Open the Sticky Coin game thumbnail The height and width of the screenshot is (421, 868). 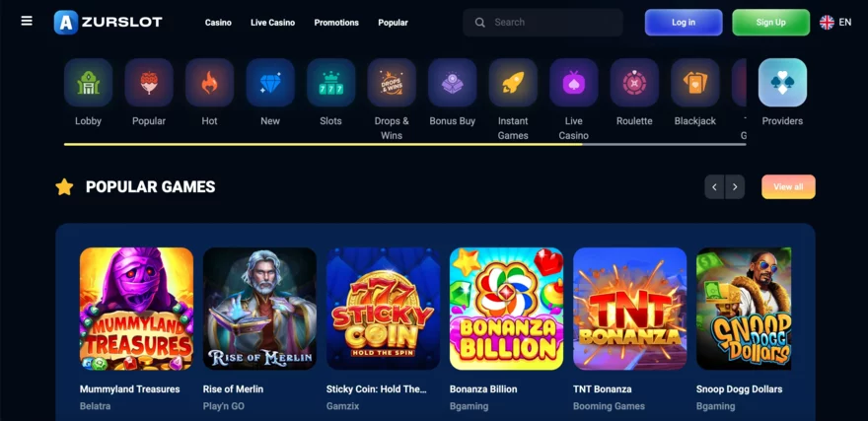[x=383, y=309]
